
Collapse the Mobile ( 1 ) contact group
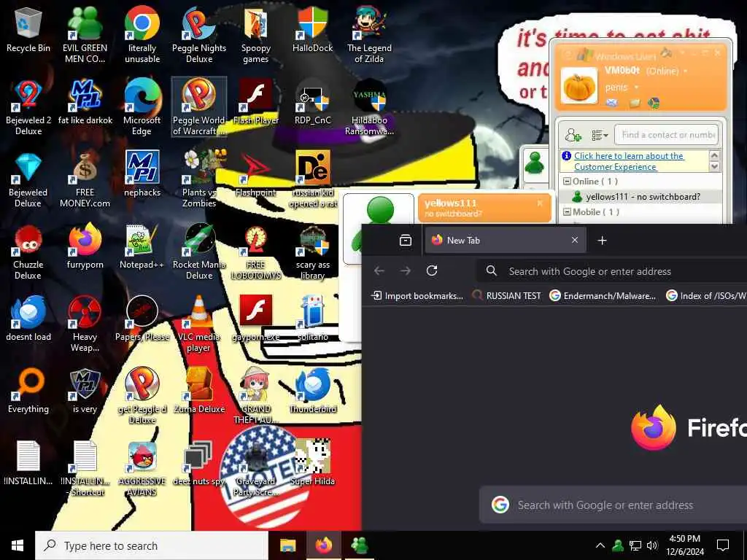tap(567, 212)
